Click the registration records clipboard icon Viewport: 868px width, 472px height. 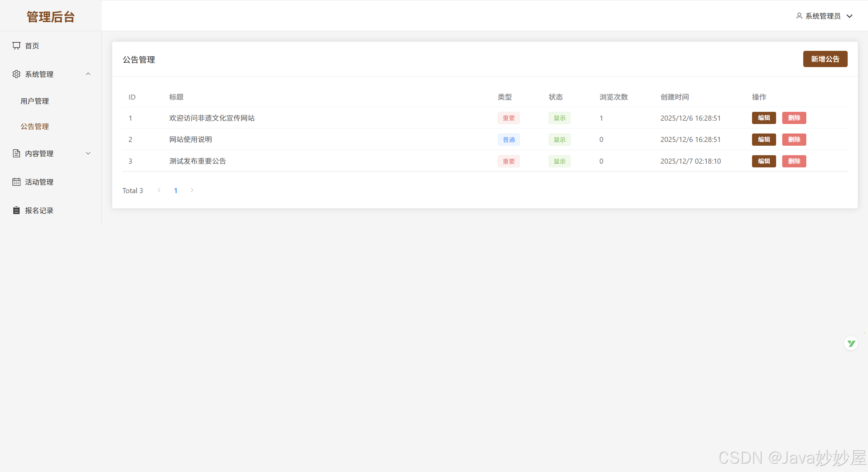[x=16, y=210]
